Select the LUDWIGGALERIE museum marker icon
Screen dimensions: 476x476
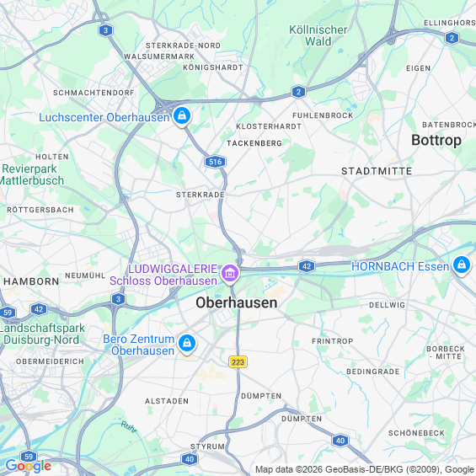230,274
